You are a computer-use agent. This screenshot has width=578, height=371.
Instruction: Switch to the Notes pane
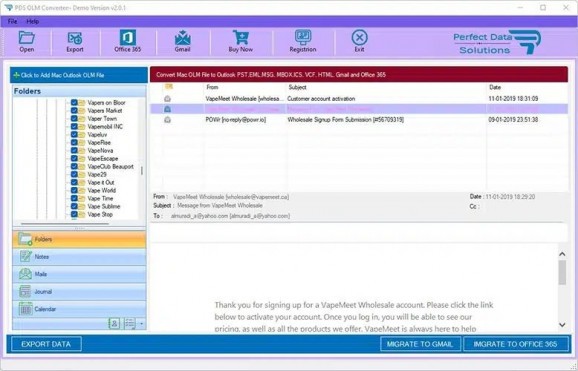click(x=79, y=257)
